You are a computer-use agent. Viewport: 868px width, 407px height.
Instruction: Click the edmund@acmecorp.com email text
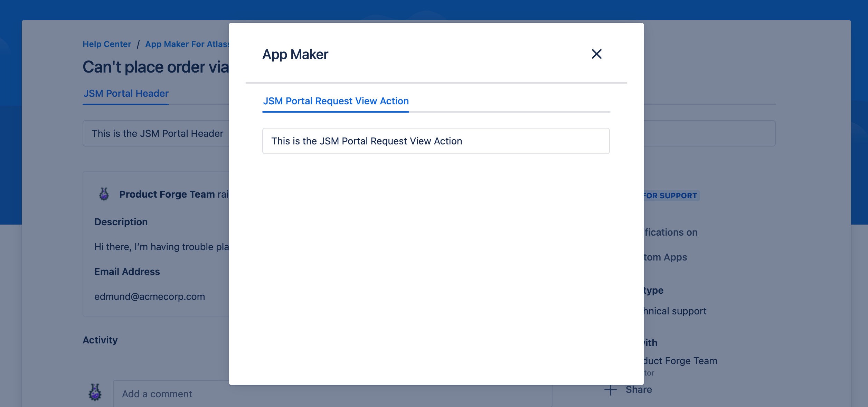[150, 296]
